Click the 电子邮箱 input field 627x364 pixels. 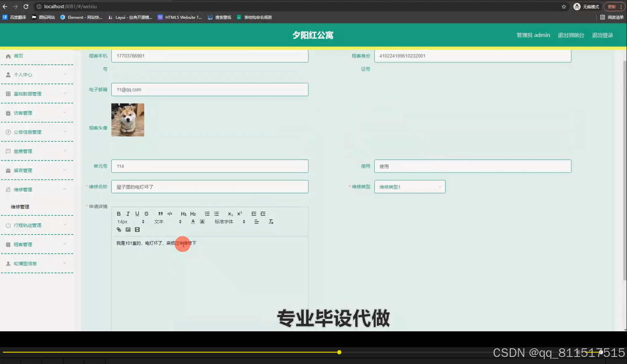tap(210, 90)
